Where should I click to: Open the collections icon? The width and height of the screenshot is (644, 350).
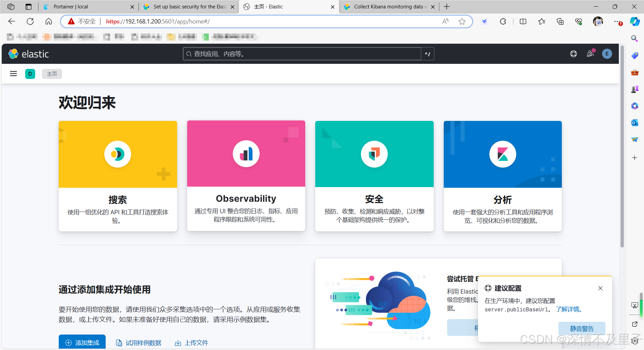[560, 21]
